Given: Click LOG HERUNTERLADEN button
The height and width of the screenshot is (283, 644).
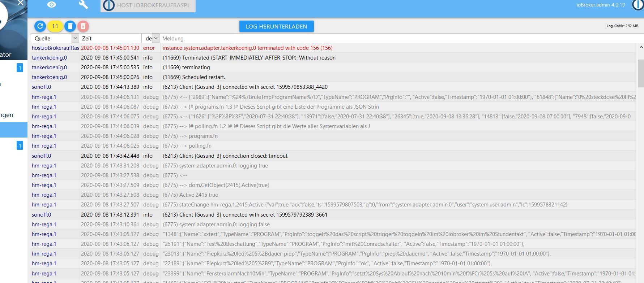Looking at the screenshot, I should [x=276, y=26].
